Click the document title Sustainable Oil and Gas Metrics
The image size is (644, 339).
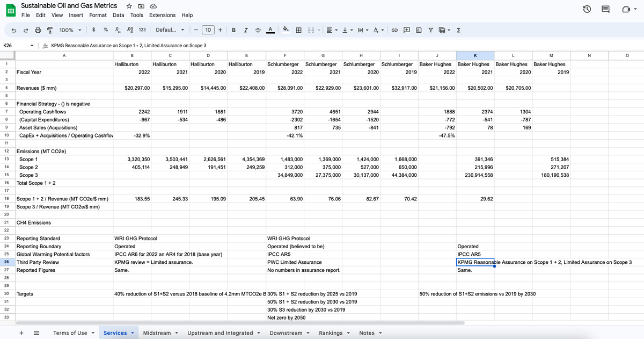(69, 5)
